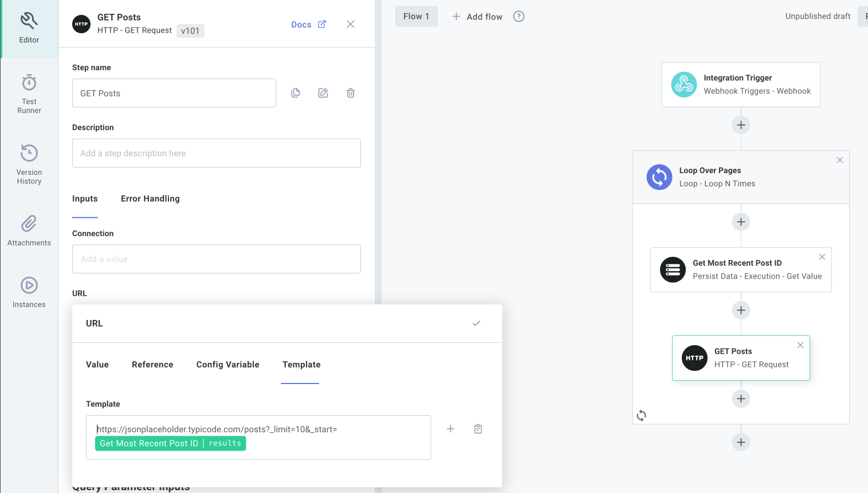
Task: Delete the step using the trash icon
Action: pyautogui.click(x=351, y=93)
